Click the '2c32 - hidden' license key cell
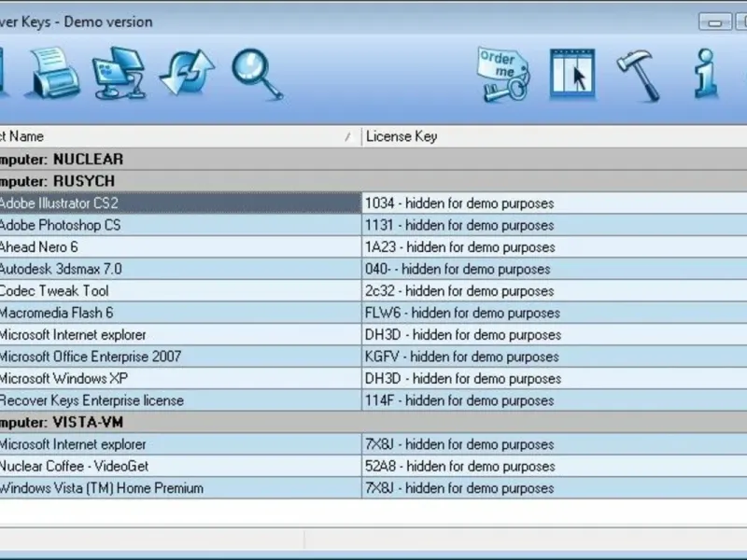This screenshot has height=560, width=747. click(555, 291)
